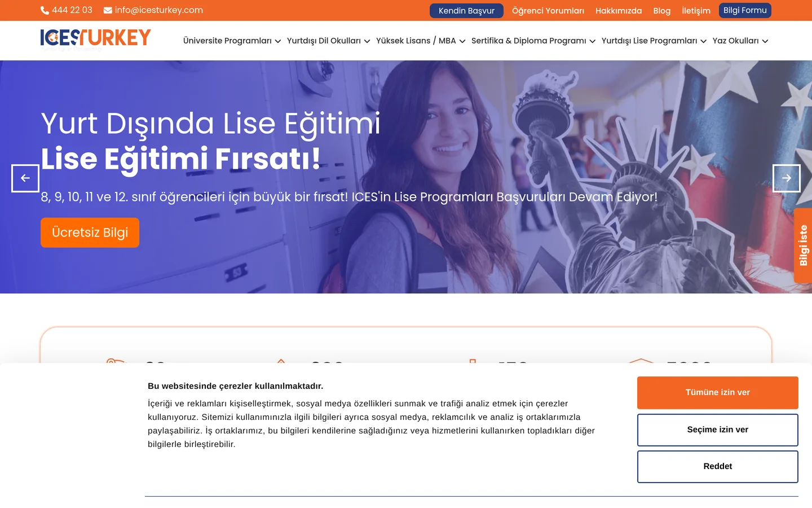Expand Üniversite Programları chevron
The image size is (812, 508).
(x=278, y=41)
